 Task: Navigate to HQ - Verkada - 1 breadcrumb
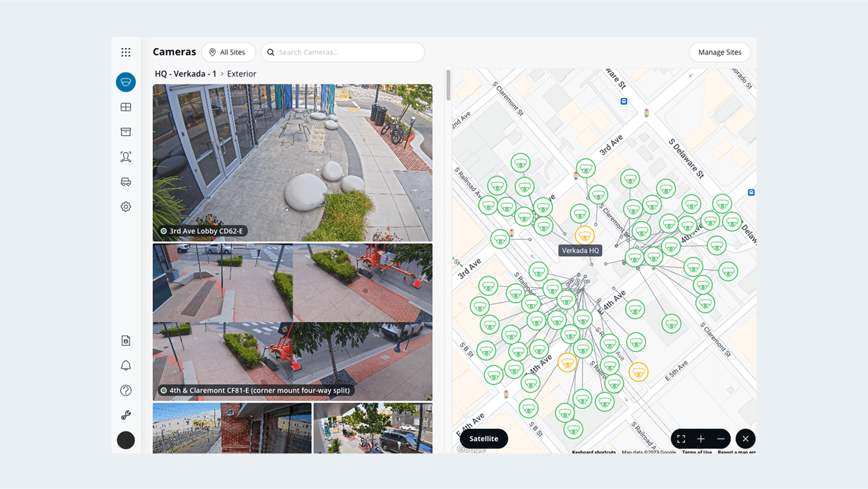point(186,74)
